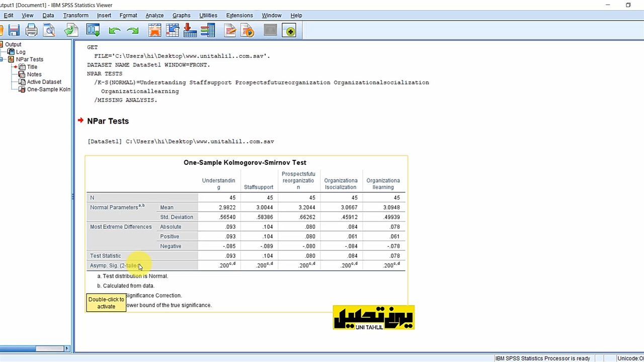644x362 pixels.
Task: Click the green Redo arrow
Action: click(x=133, y=31)
